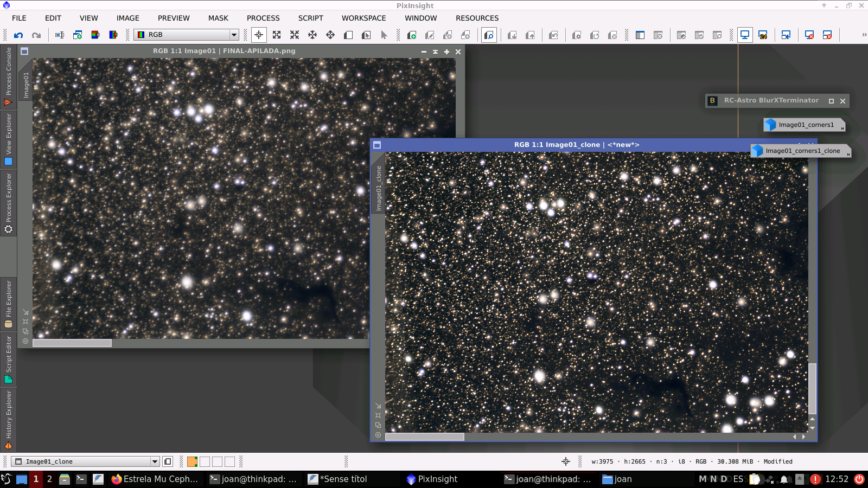The image size is (868, 488).
Task: Click the Redo arrow in the toolbar
Action: coord(36,35)
